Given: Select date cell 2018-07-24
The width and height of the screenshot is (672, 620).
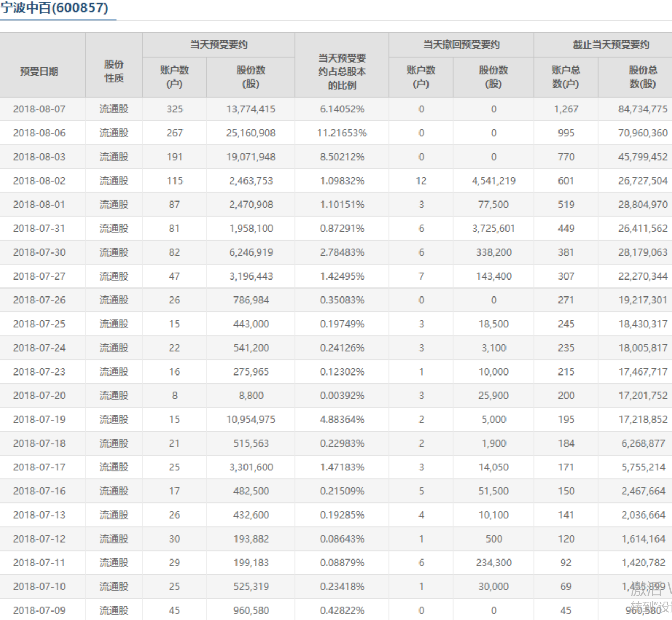Looking at the screenshot, I should coord(39,348).
